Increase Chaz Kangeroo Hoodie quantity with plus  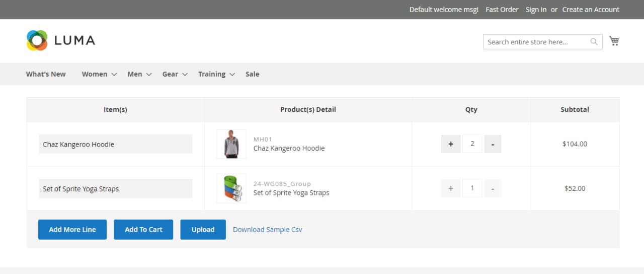point(451,144)
